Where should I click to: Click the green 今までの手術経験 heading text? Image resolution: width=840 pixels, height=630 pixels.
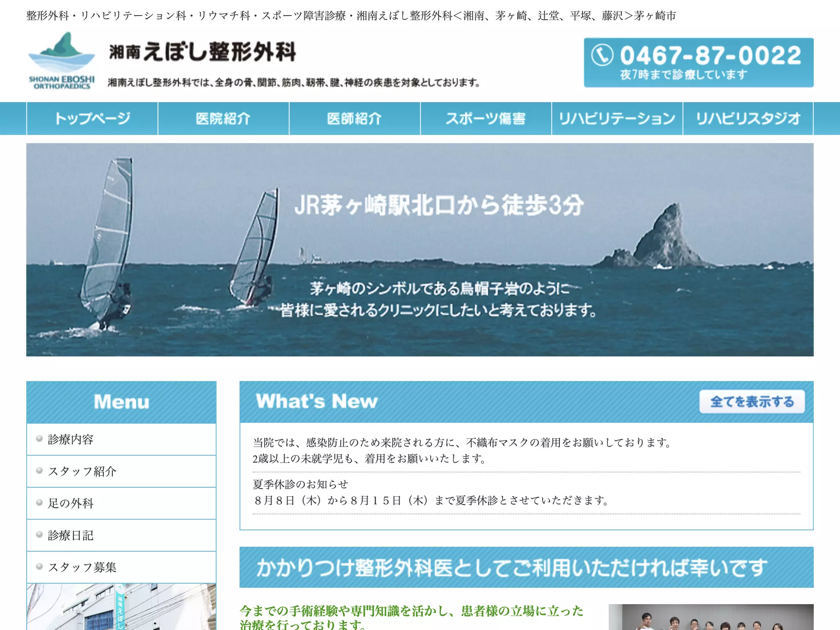[x=411, y=617]
